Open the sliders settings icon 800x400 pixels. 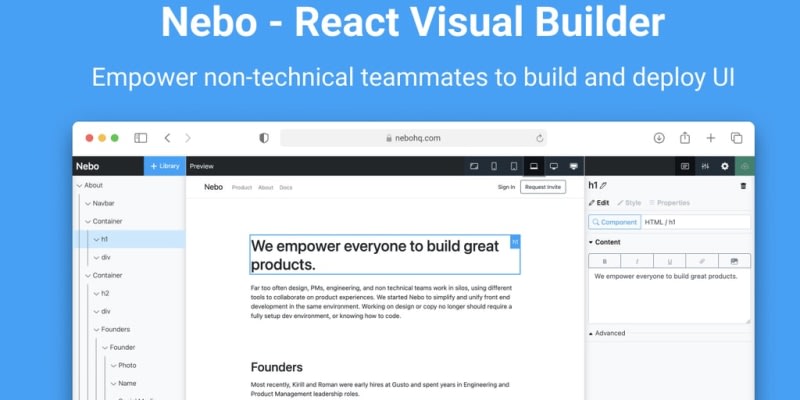705,166
